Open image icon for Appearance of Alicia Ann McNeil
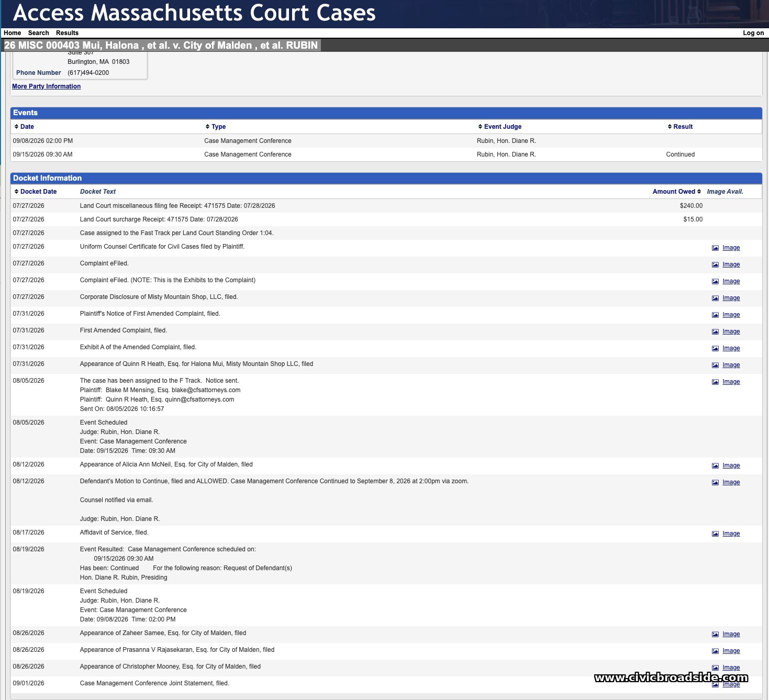 [x=715, y=466]
